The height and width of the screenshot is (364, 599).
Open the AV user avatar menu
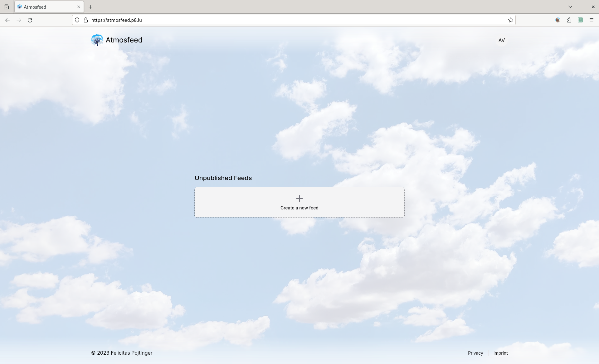click(x=501, y=41)
